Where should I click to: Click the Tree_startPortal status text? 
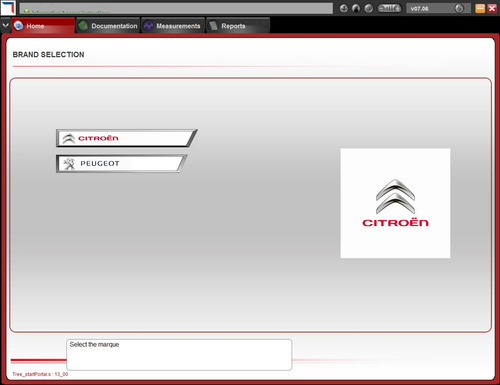click(40, 374)
